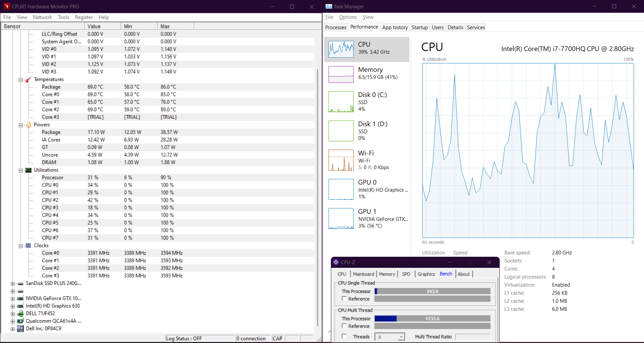Select the GPU 1 NVIDIA graph thumbnail

pyautogui.click(x=341, y=218)
